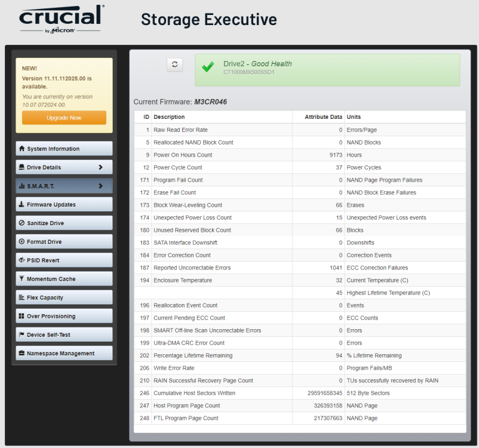479x448 pixels.
Task: Expand the Drive Details chevron arrow
Action: click(x=100, y=167)
